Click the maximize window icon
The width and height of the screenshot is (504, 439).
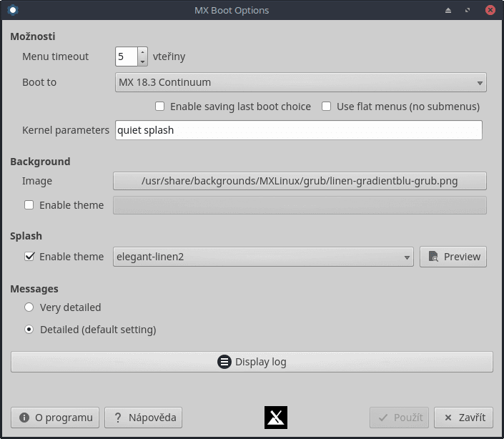click(x=468, y=11)
